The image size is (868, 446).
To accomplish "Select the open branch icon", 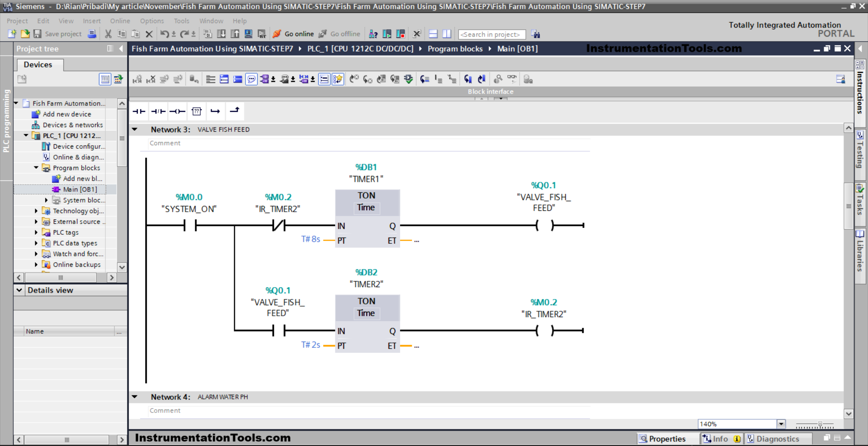I will (216, 111).
